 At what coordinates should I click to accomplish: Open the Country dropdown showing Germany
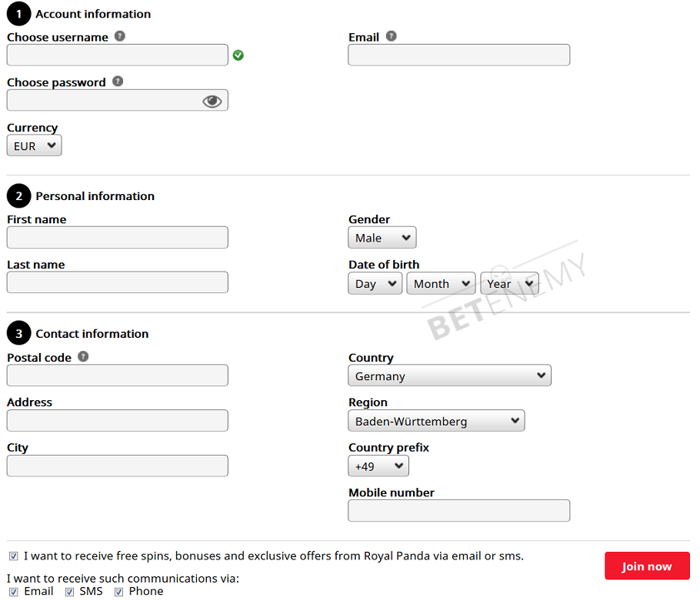450,376
